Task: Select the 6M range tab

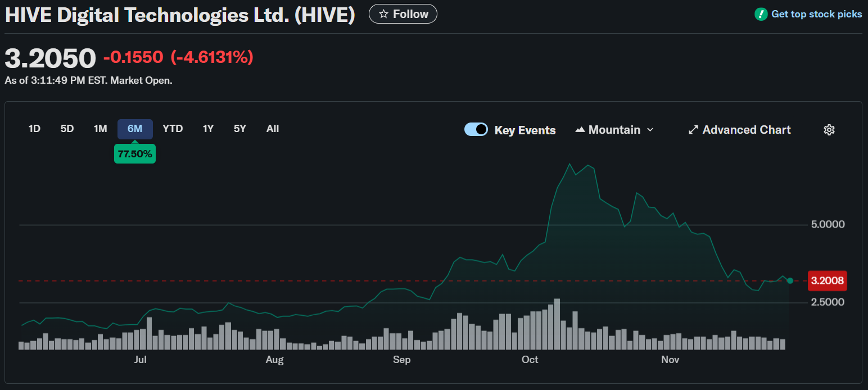Action: pos(135,129)
